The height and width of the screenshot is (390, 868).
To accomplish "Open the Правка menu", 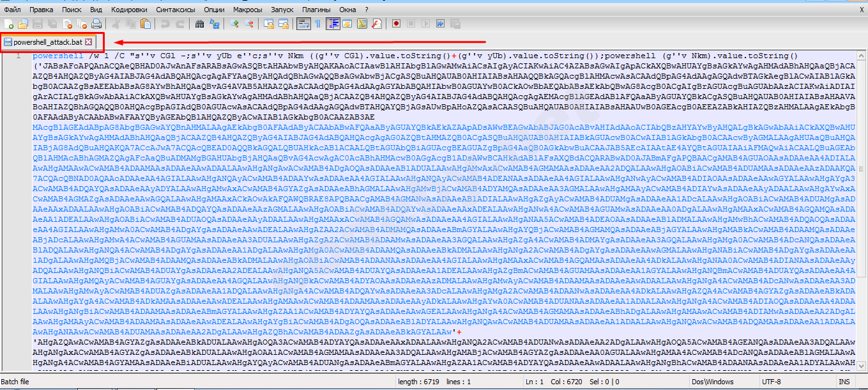I will click(42, 10).
